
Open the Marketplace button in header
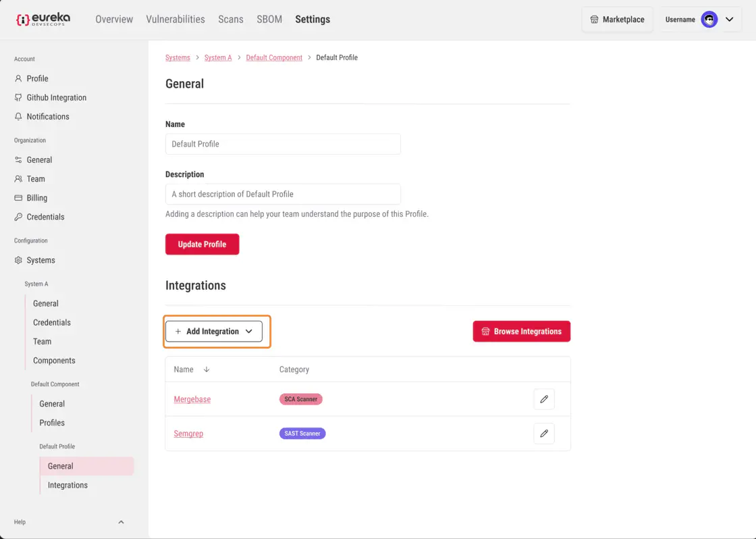coord(617,20)
